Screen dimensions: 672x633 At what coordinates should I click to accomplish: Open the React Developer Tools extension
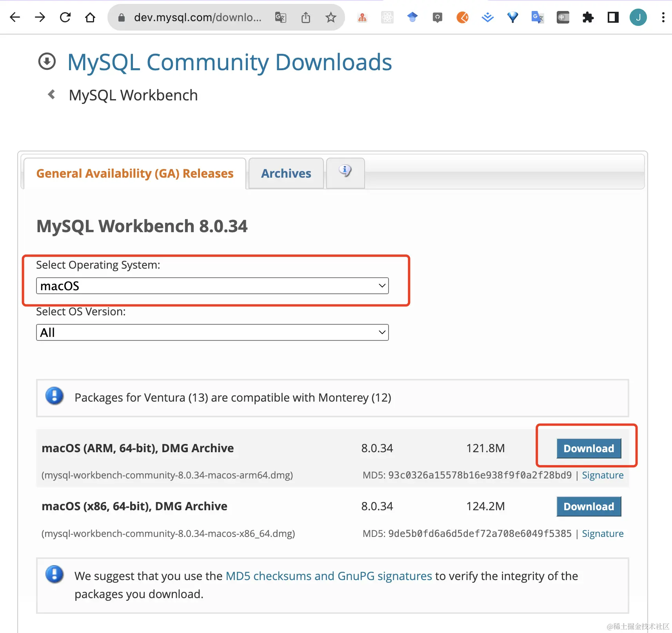(x=387, y=17)
